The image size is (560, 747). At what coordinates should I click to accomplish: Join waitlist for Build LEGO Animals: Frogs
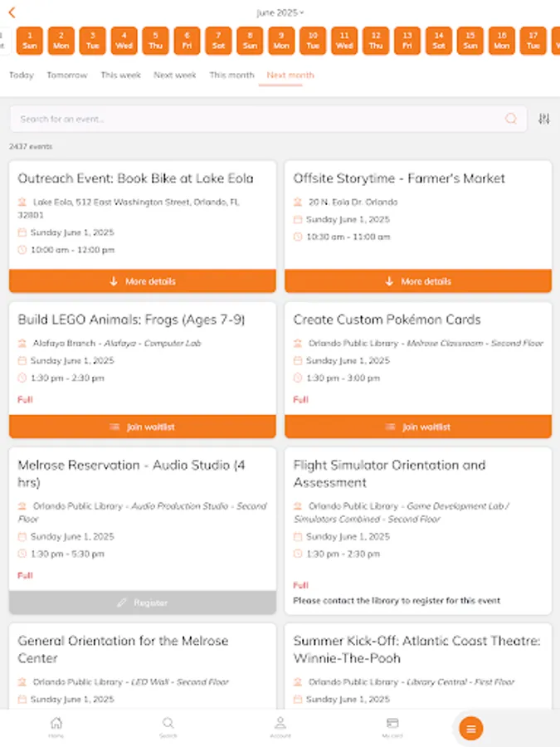click(x=141, y=427)
